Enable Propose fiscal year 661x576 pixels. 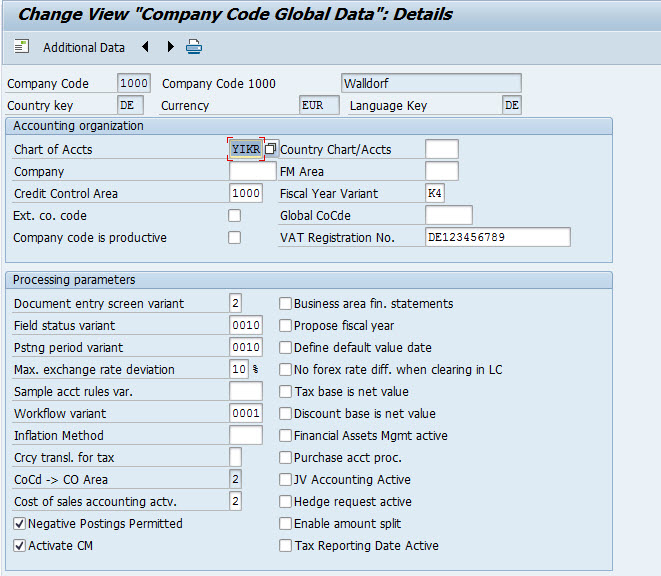tap(285, 326)
